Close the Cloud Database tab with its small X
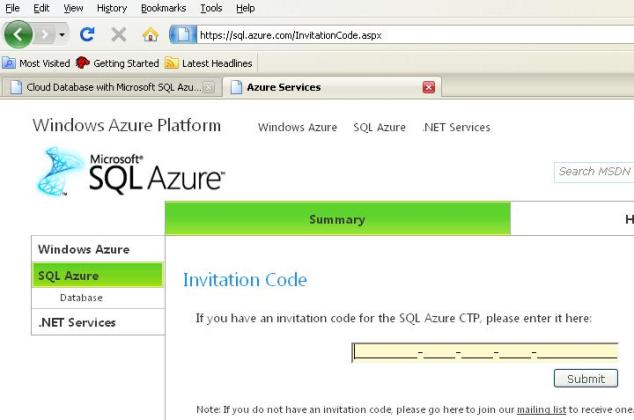634x420 pixels. point(209,87)
